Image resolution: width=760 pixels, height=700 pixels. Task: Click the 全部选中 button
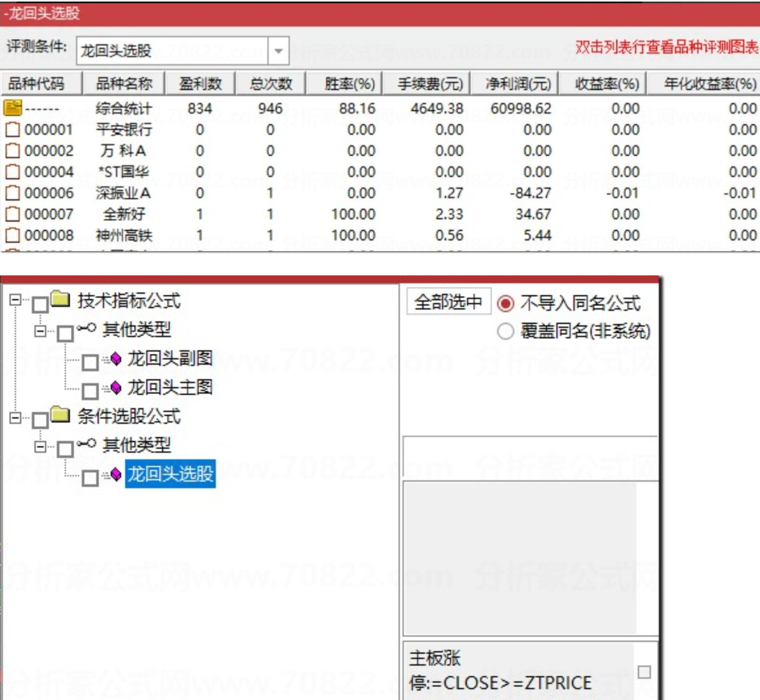point(448,302)
